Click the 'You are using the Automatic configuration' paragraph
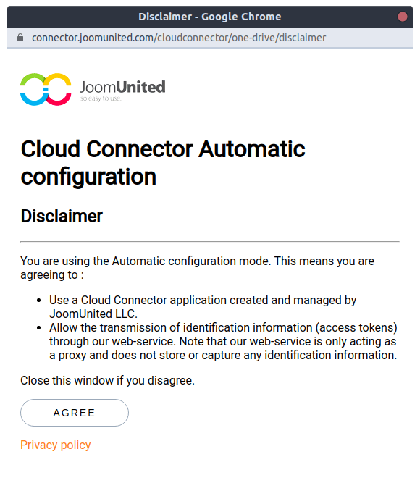This screenshot has height=504, width=420. pyautogui.click(x=197, y=268)
